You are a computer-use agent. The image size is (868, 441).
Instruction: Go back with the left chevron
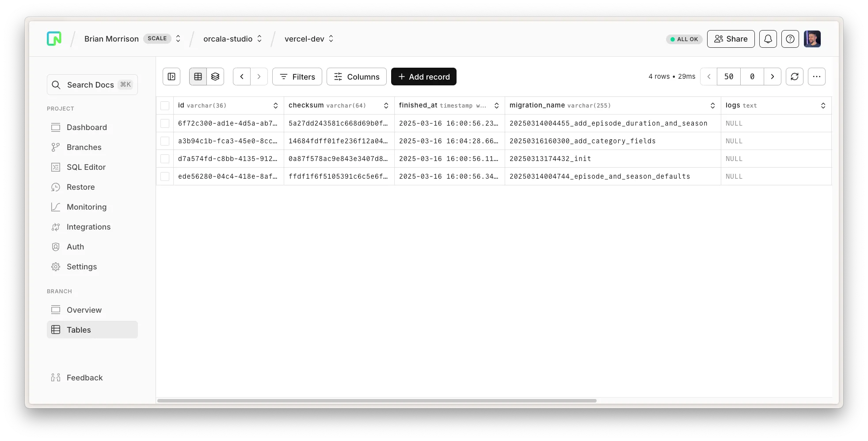coord(242,77)
